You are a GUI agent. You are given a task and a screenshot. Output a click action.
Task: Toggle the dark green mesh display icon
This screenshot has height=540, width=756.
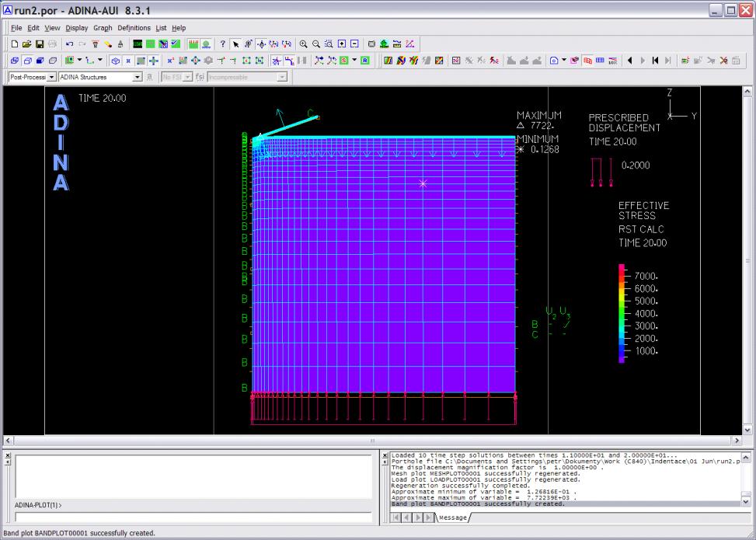click(x=138, y=44)
